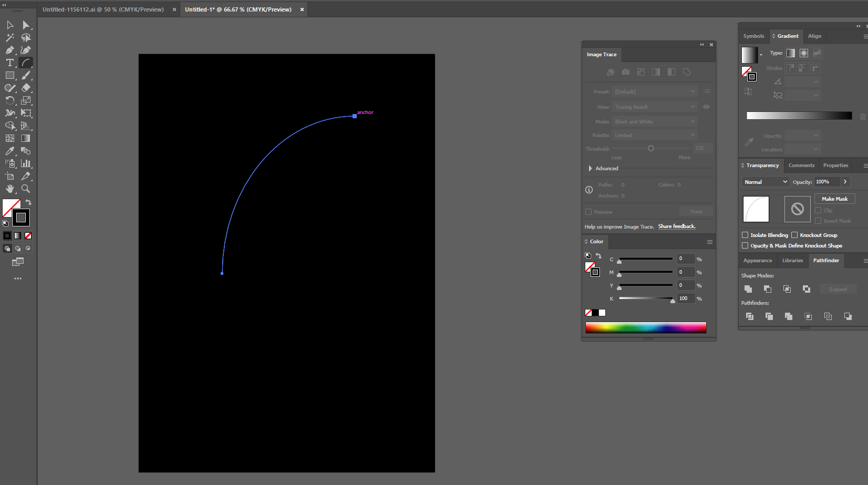Click Unite shape mode in Pathfinder
The width and height of the screenshot is (868, 485).
748,289
